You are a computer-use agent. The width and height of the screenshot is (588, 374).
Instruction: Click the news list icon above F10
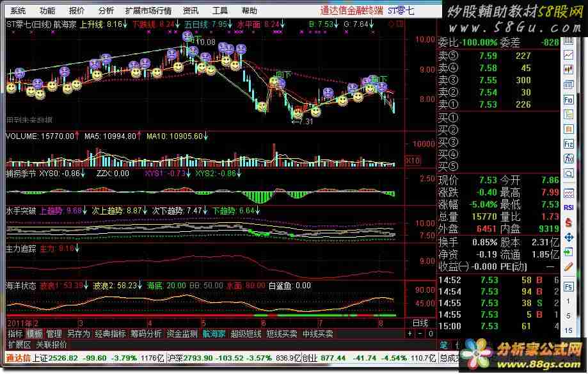click(x=569, y=85)
